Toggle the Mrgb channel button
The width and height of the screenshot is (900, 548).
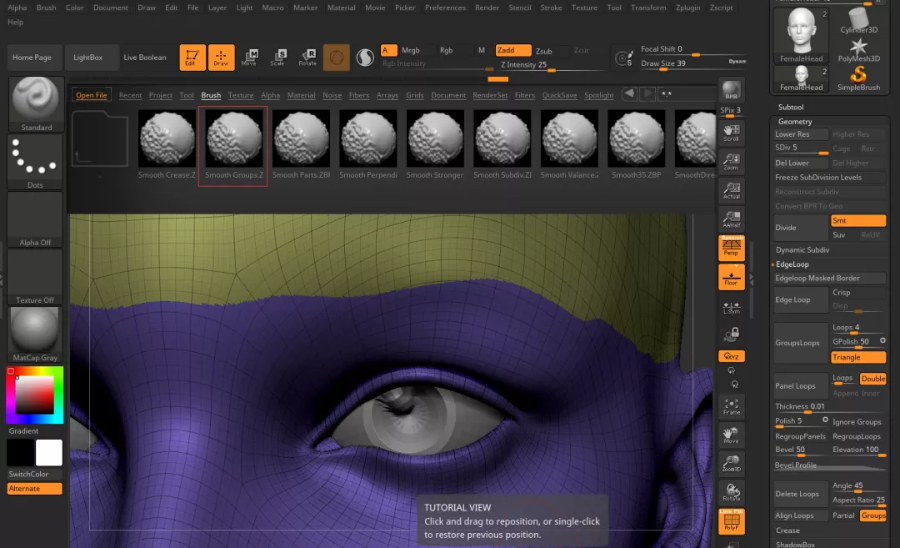[410, 50]
